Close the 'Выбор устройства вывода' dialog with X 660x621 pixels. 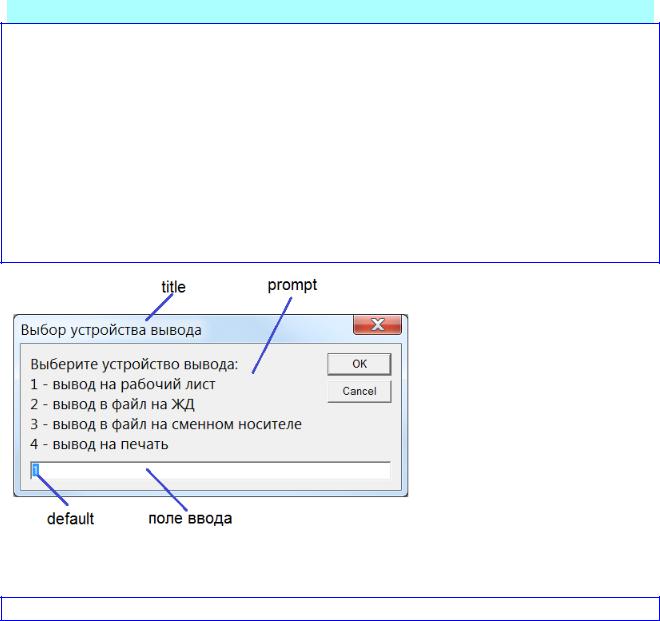(x=378, y=325)
